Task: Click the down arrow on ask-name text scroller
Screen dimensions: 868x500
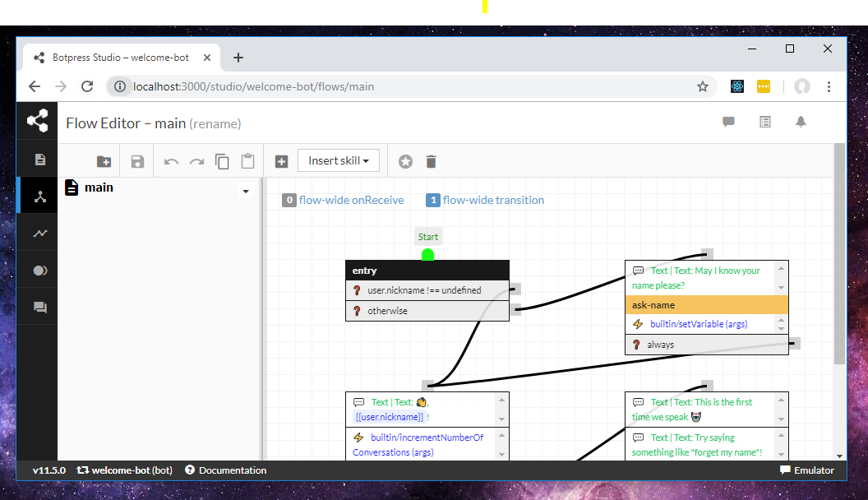Action: point(781,287)
